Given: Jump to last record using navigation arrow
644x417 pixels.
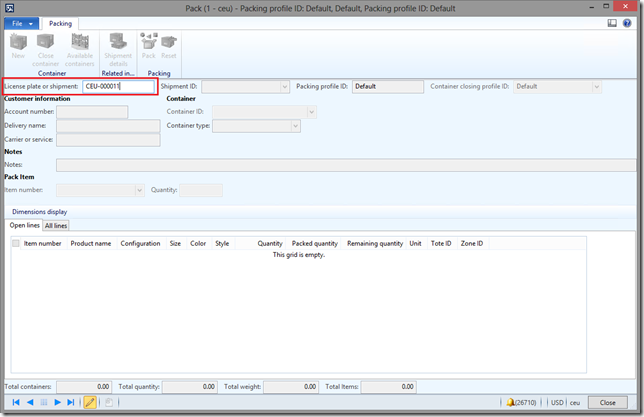Looking at the screenshot, I should 71,402.
